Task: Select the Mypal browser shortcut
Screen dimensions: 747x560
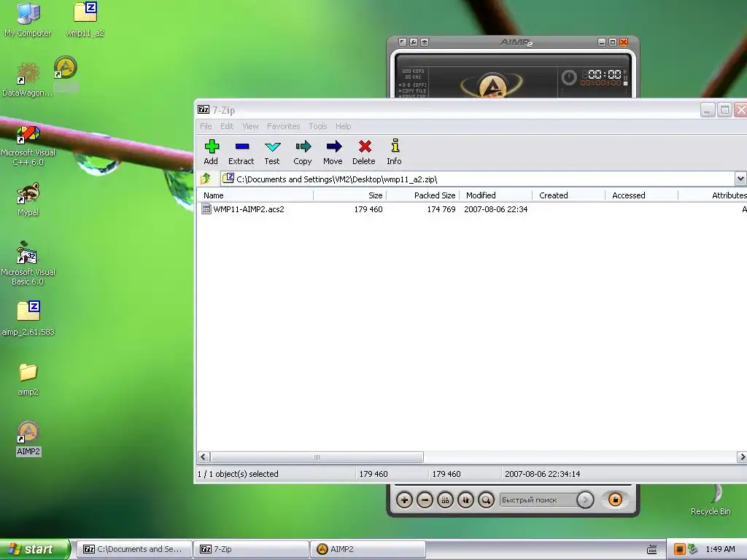Action: click(28, 200)
